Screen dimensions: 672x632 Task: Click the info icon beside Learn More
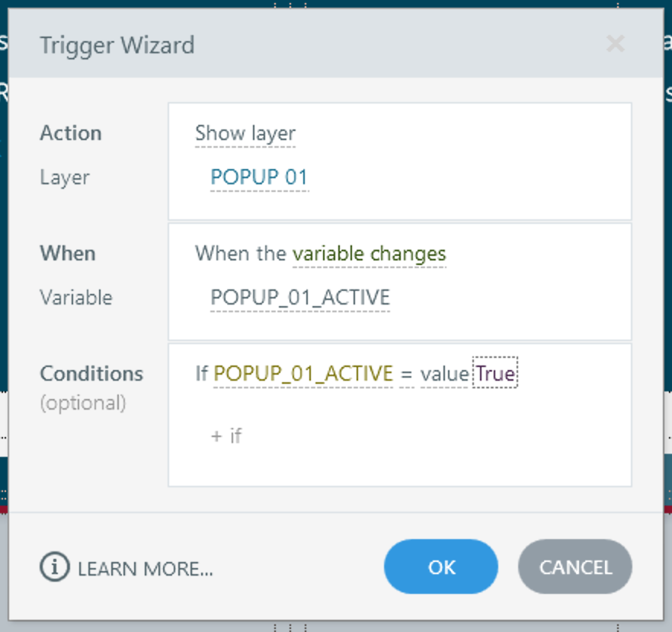pos(54,567)
